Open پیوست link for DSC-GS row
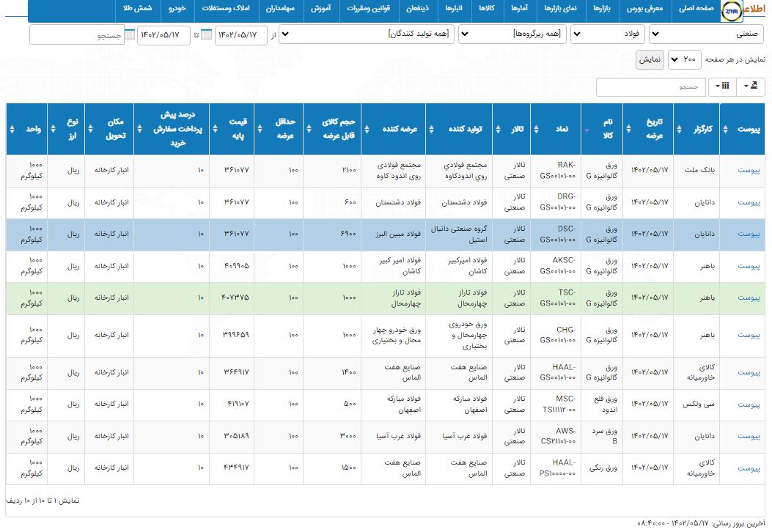Viewport: 772px width, 532px height. pyautogui.click(x=749, y=234)
